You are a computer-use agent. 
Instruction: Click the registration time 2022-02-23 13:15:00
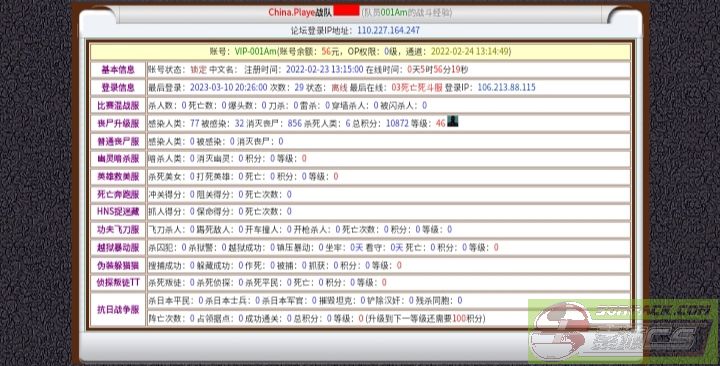pyautogui.click(x=324, y=69)
